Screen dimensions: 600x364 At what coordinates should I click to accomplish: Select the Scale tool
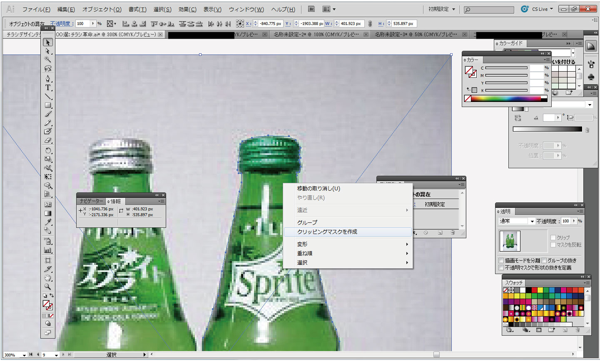click(48, 159)
